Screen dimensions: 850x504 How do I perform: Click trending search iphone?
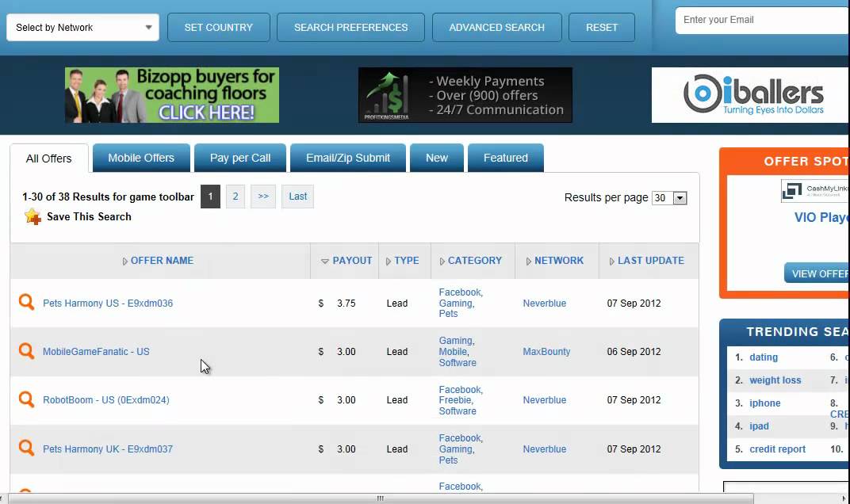pyautogui.click(x=765, y=403)
